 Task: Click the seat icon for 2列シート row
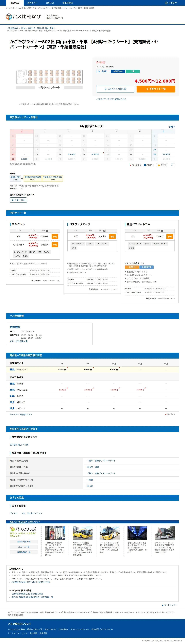12,408
